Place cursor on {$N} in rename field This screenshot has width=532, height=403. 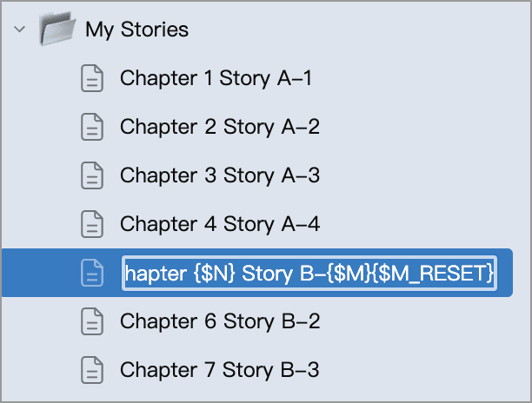point(214,274)
